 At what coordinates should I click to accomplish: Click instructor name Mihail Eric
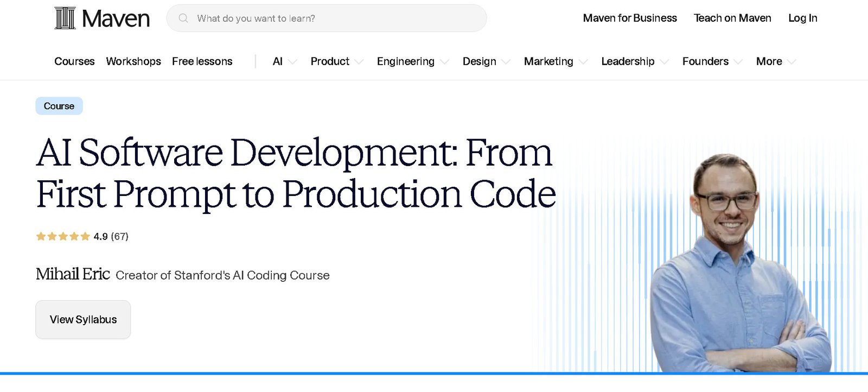73,274
